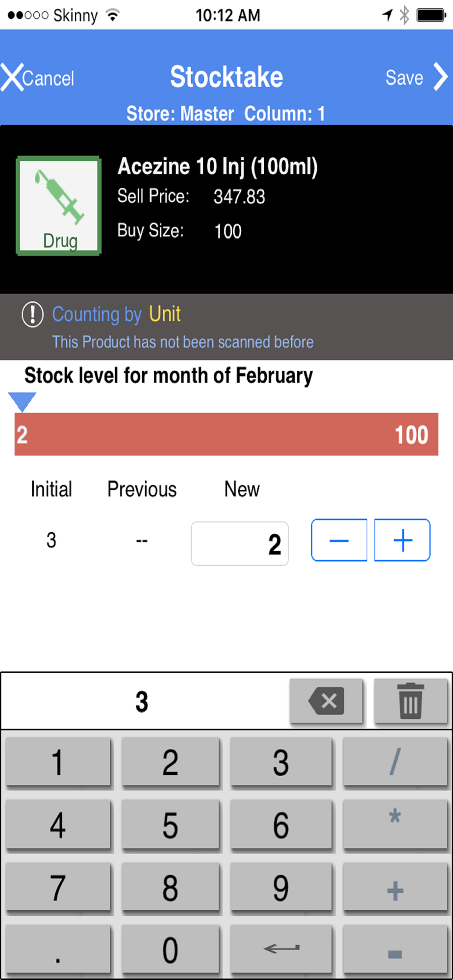Tap the blue triangle stock marker
This screenshot has width=453, height=980.
tap(22, 401)
